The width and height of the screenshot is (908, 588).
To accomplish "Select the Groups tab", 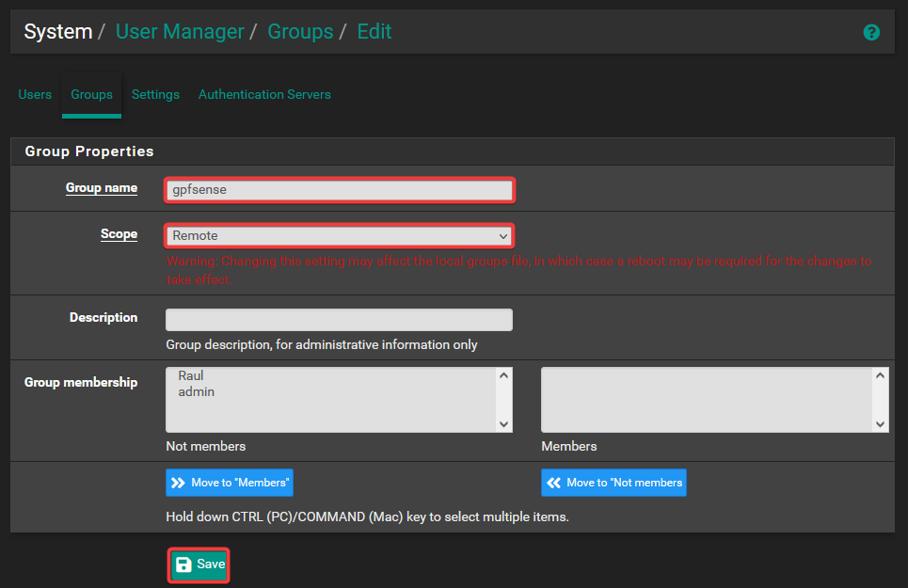I will (x=91, y=94).
